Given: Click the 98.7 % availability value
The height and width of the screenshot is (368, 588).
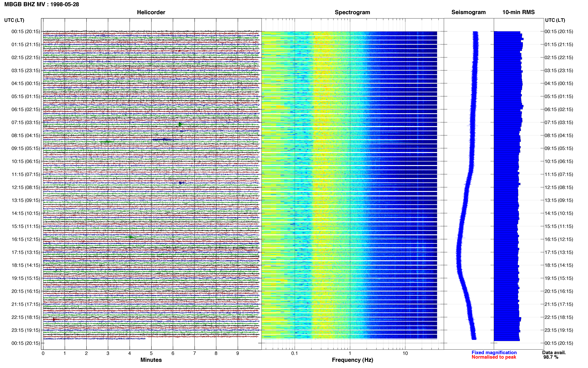Looking at the screenshot, I should pyautogui.click(x=551, y=357).
